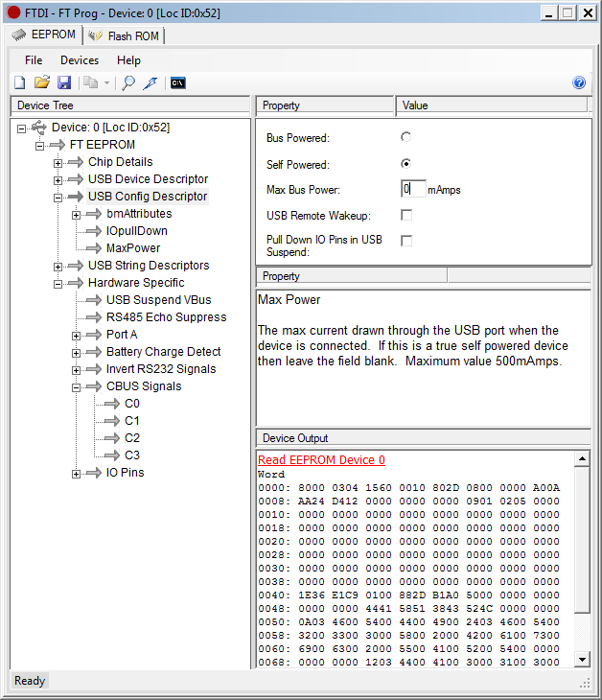Click the arrow icon beside Chip Details

[76, 162]
